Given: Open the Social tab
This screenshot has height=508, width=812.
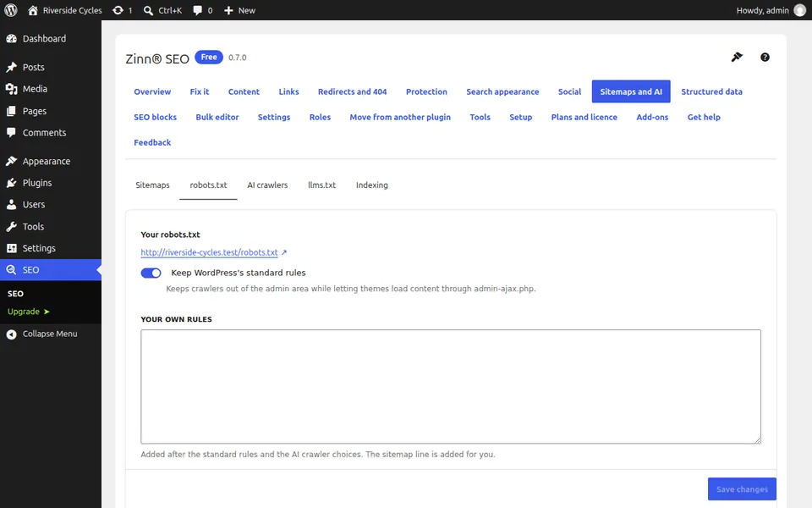Looking at the screenshot, I should click(x=569, y=91).
